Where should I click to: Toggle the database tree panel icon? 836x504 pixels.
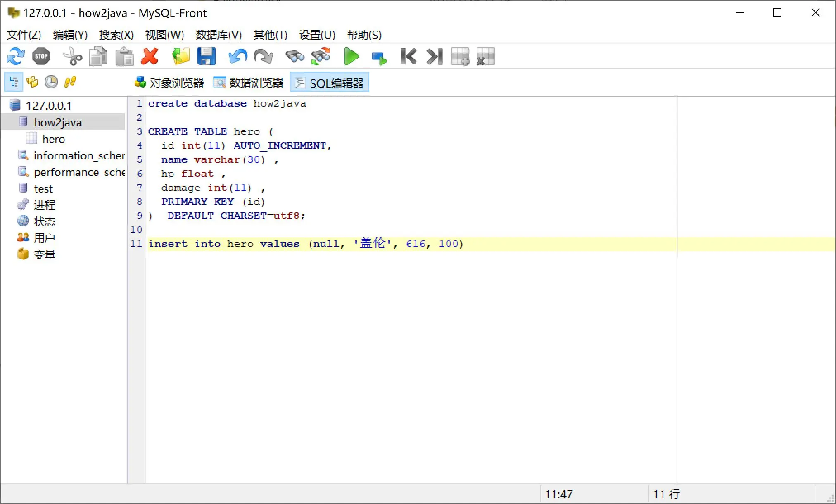13,82
